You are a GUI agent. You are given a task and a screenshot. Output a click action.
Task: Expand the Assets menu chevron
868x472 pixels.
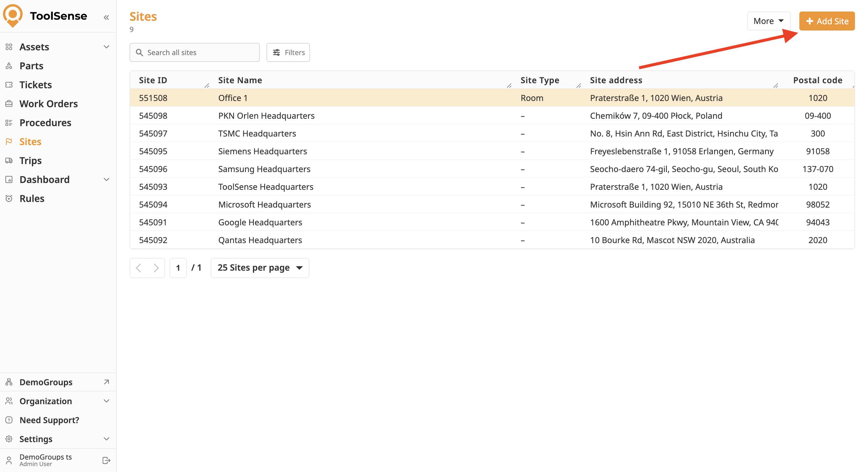point(107,47)
